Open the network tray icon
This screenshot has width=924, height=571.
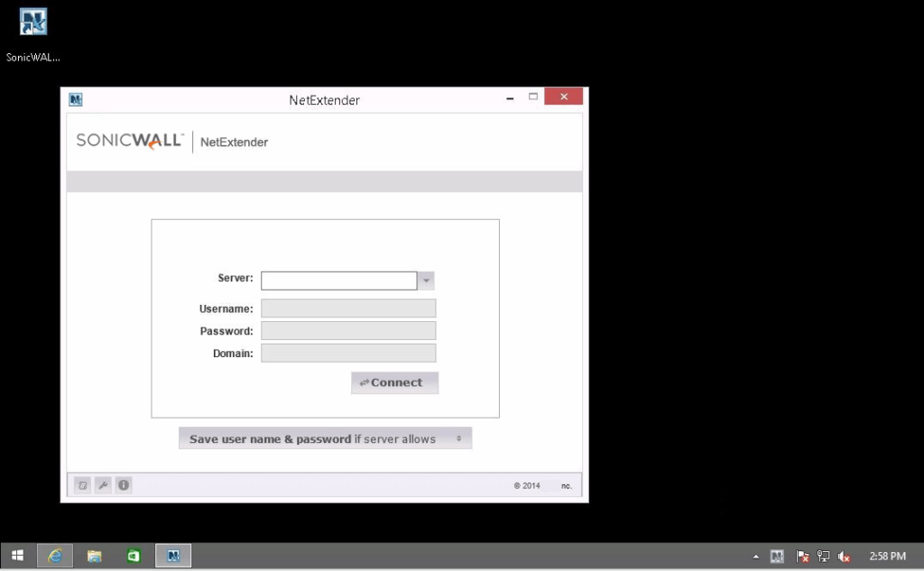point(823,557)
